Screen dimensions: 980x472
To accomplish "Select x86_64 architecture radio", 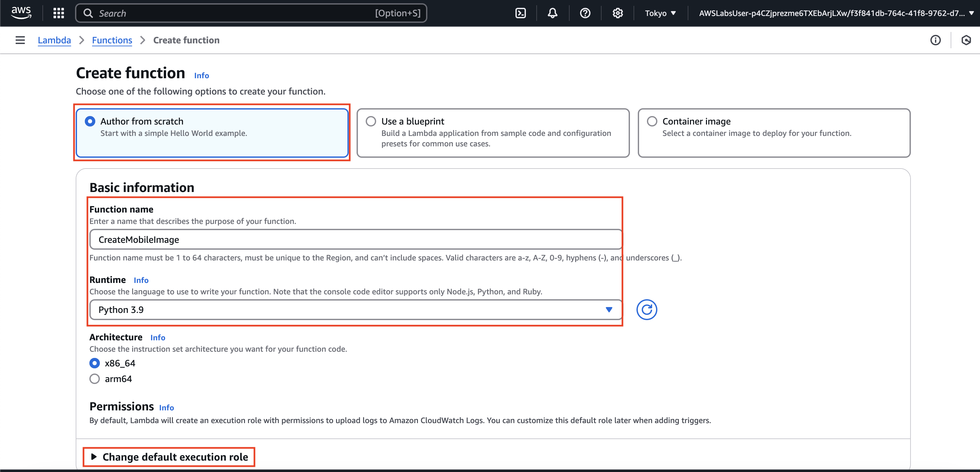I will click(95, 363).
